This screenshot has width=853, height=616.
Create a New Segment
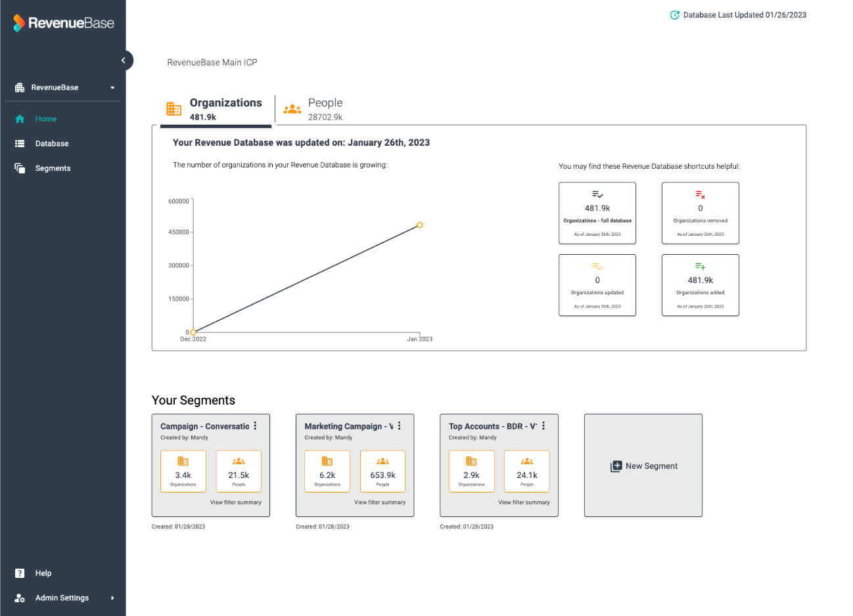[x=643, y=466]
